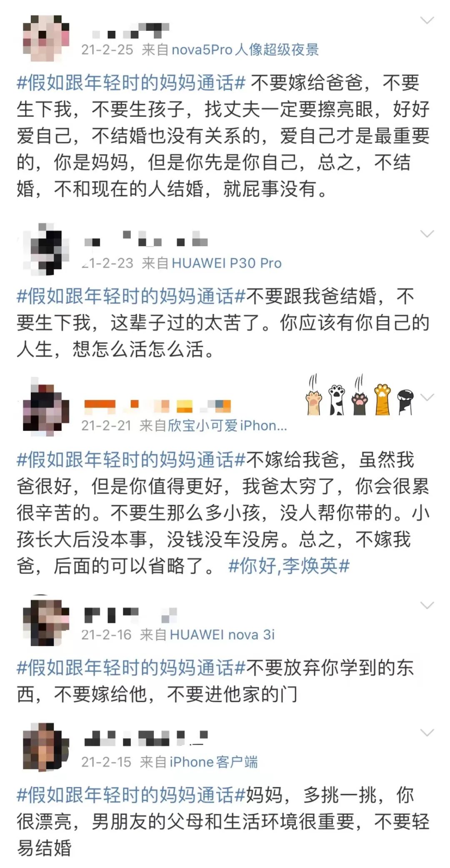
Task: Click the HUAWEI P30 Pro source link
Action: pyautogui.click(x=227, y=263)
